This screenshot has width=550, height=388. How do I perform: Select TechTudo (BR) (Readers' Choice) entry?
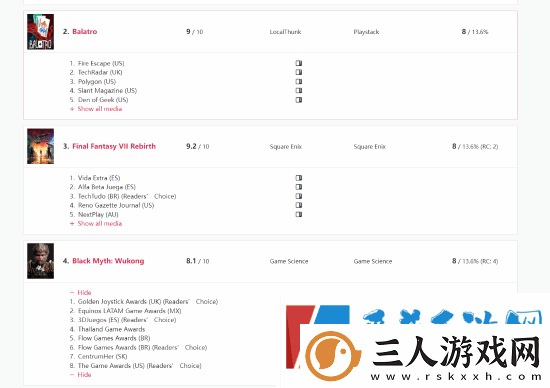tap(127, 196)
